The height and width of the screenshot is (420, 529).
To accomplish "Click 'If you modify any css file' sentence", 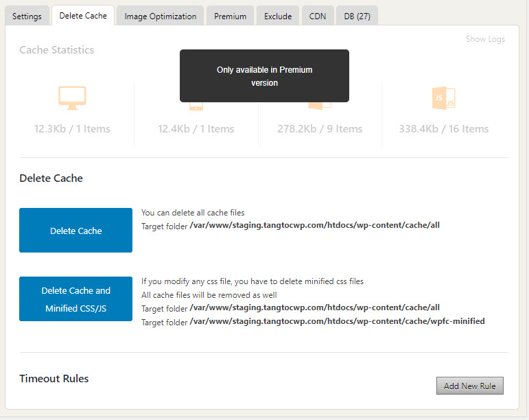I will (252, 281).
